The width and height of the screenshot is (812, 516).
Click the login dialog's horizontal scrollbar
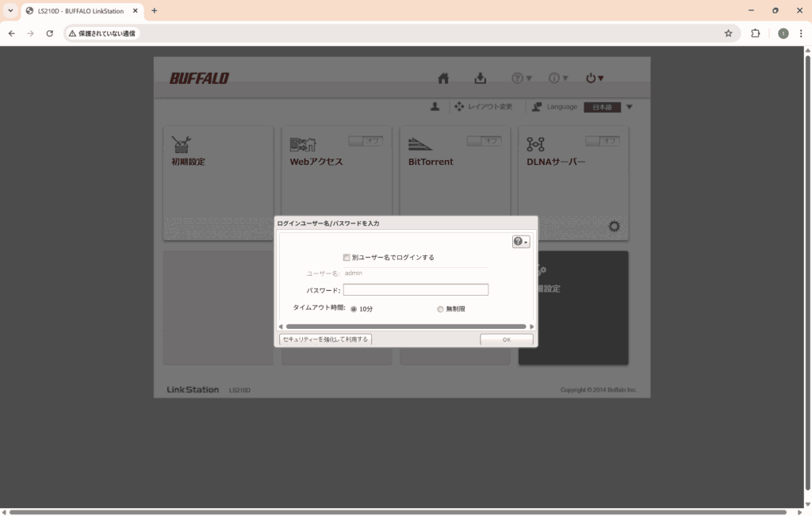pos(406,327)
